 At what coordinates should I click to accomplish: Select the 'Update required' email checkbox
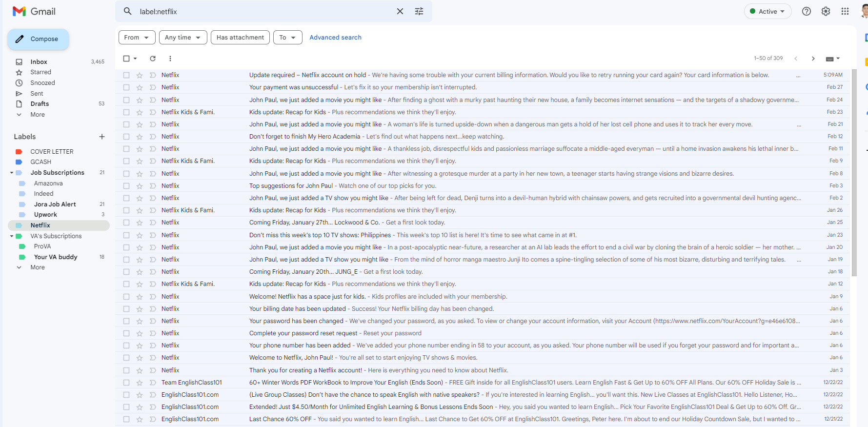(126, 75)
